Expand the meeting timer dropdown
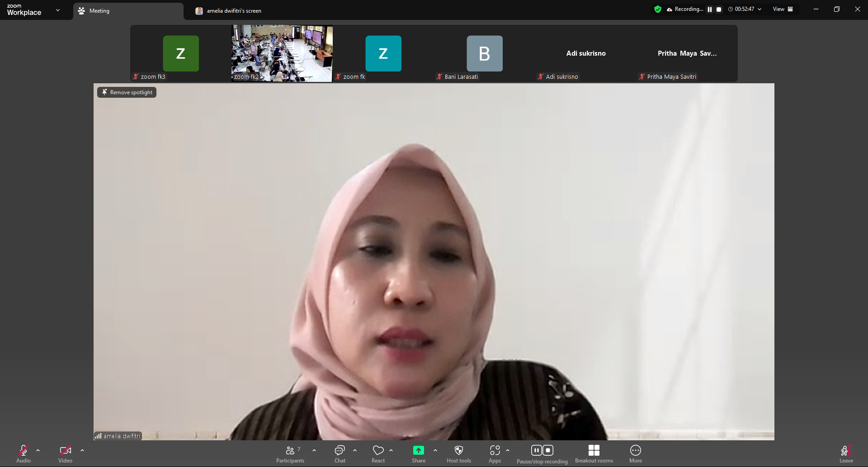 tap(759, 9)
